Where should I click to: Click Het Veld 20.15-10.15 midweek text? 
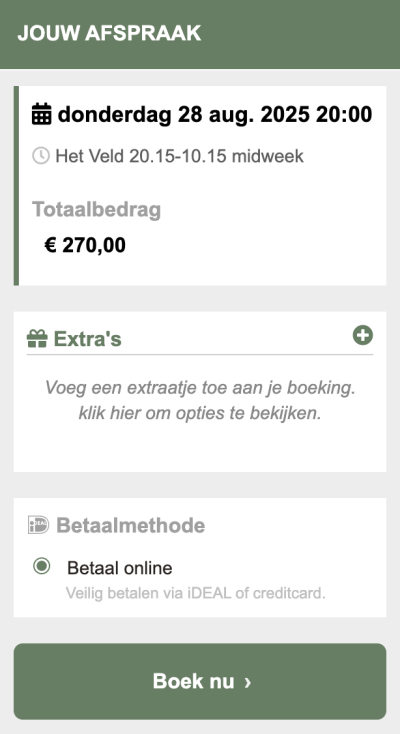click(x=179, y=156)
